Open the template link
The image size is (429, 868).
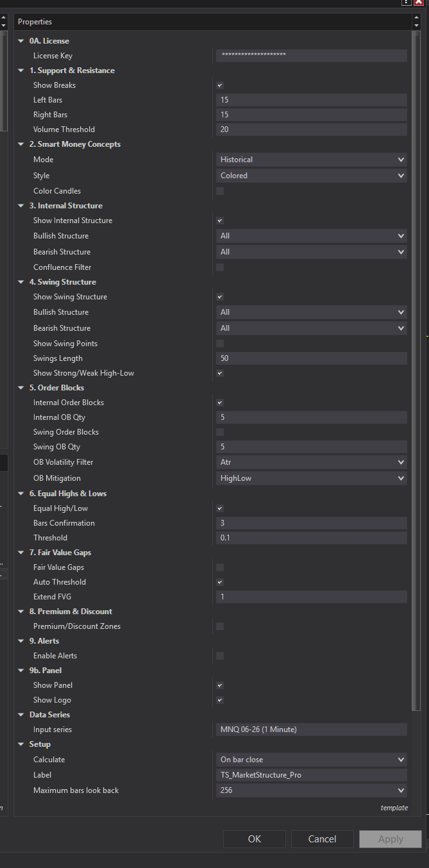click(x=394, y=808)
